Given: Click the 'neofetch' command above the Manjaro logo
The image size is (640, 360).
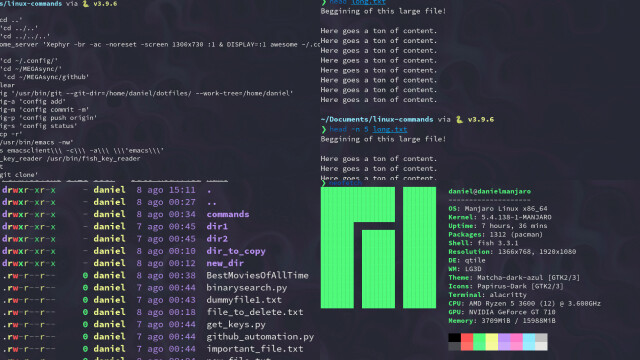Looking at the screenshot, I should [345, 183].
